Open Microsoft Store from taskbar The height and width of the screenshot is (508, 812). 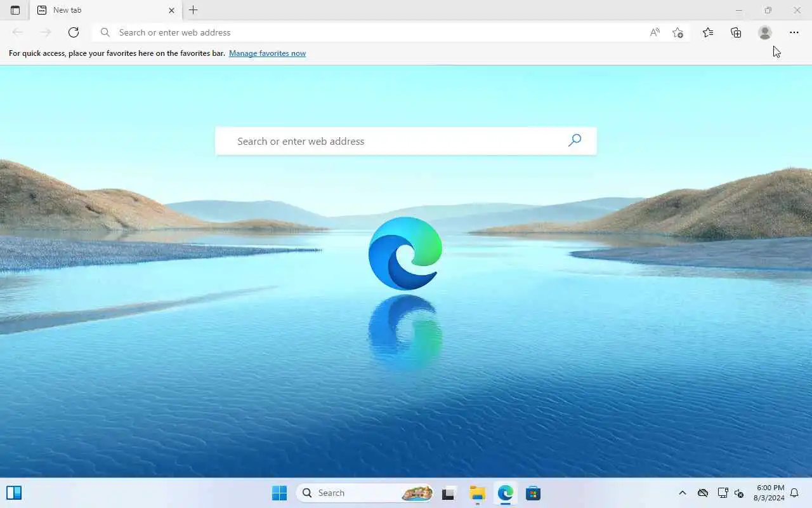[x=533, y=493]
